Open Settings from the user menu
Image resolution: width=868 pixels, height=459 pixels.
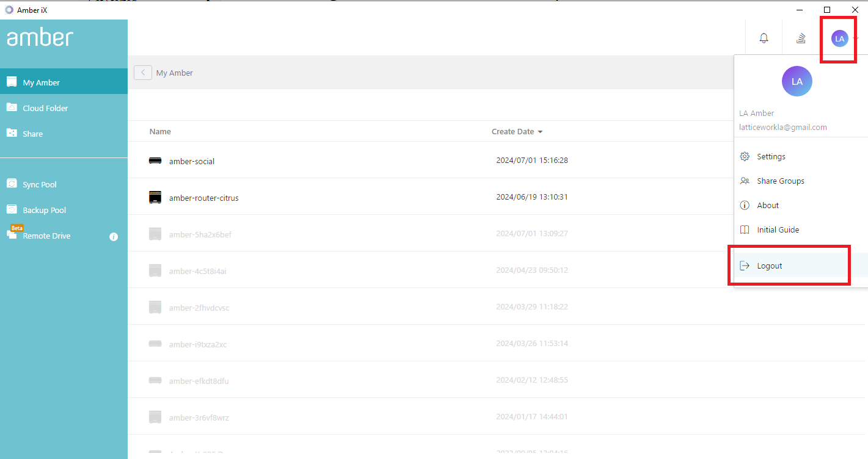click(x=801, y=156)
